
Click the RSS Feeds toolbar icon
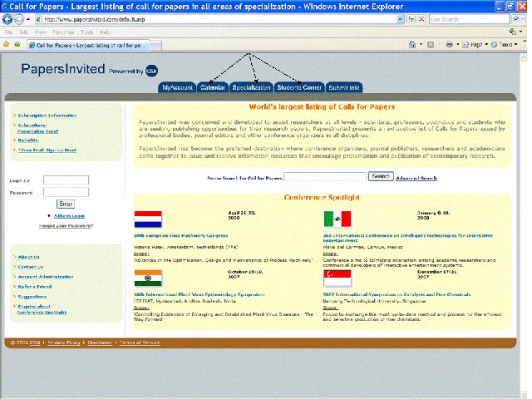click(x=431, y=44)
